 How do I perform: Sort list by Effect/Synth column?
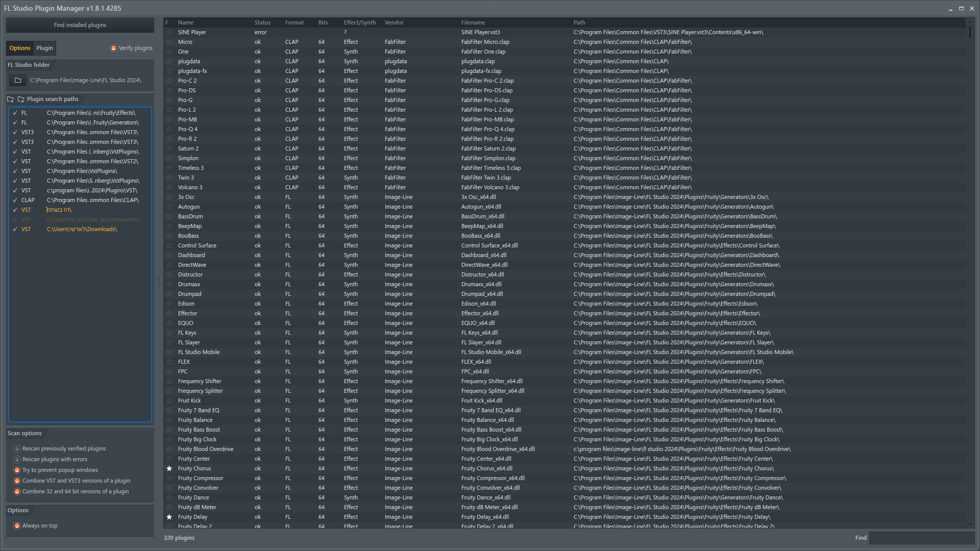359,22
